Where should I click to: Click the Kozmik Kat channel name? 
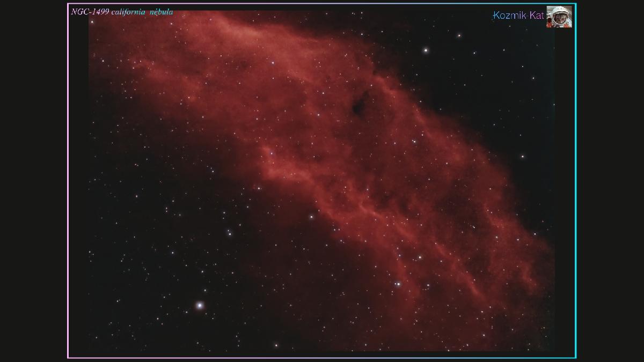[518, 16]
